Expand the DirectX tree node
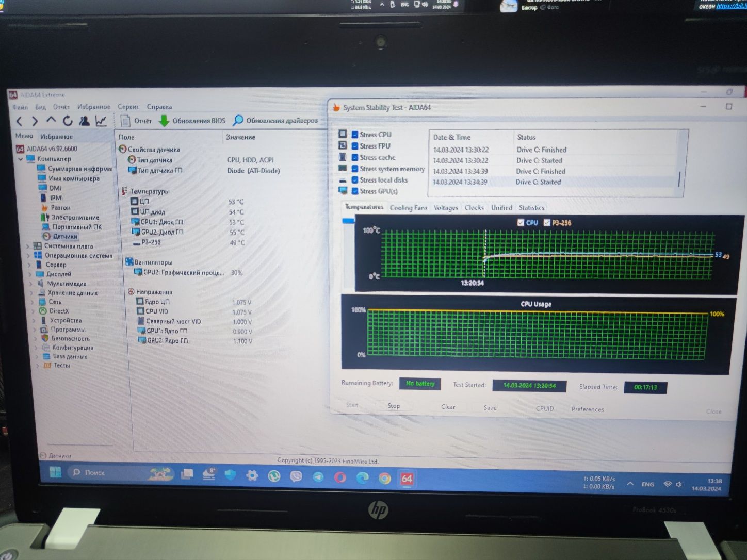This screenshot has width=747, height=560. pyautogui.click(x=34, y=311)
